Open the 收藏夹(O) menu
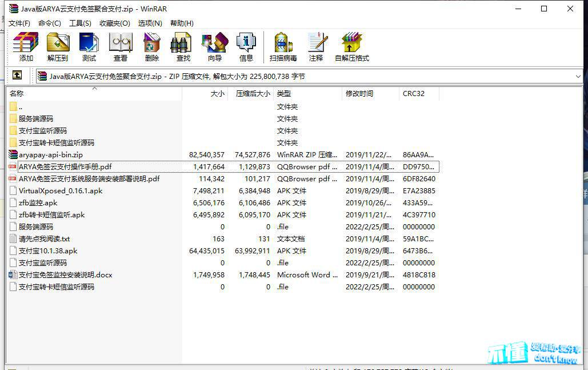Screen dimensions: 588x370 115,23
